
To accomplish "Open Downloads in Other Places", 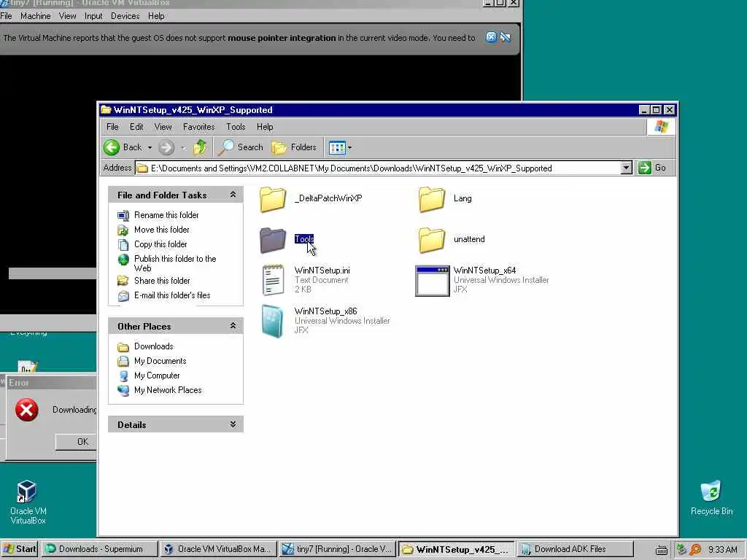I will 153,346.
